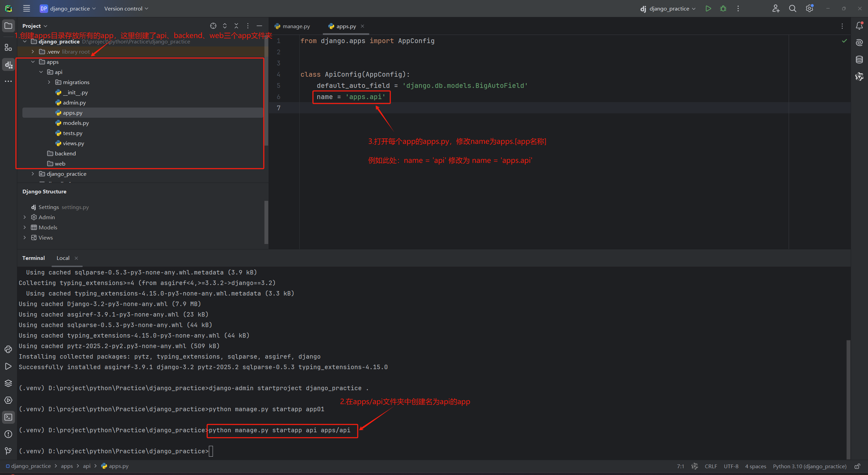Click Select Opened File crosshair icon

[213, 26]
